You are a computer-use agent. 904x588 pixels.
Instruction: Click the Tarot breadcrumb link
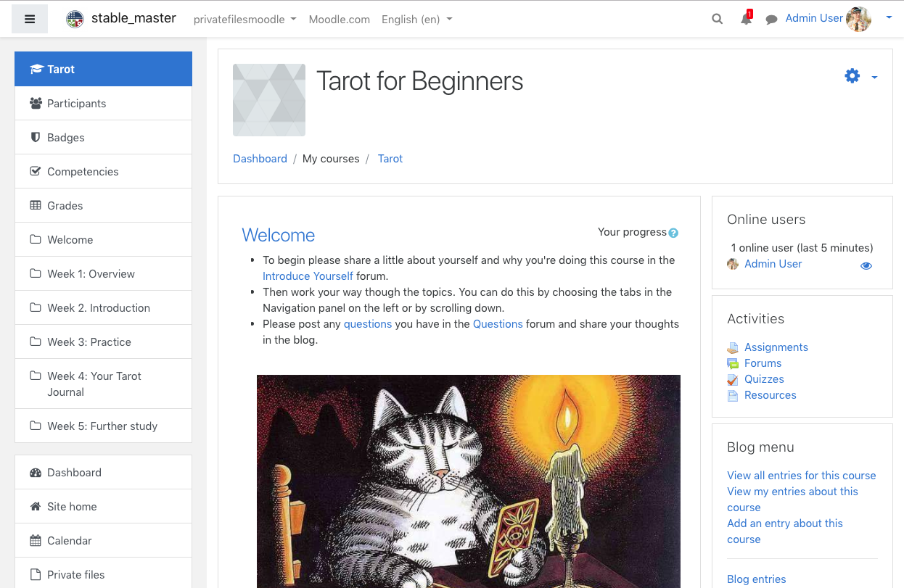point(390,159)
